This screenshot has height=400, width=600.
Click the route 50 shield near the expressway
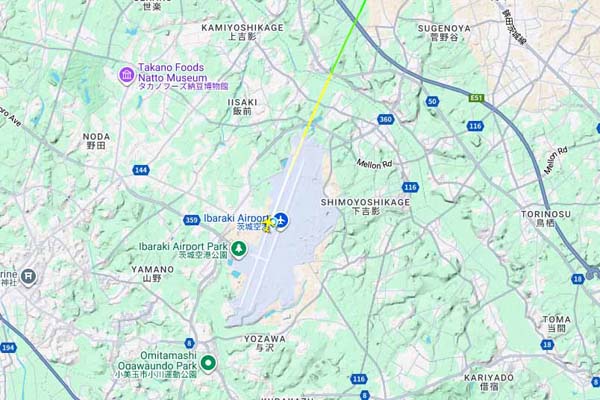[x=432, y=101]
